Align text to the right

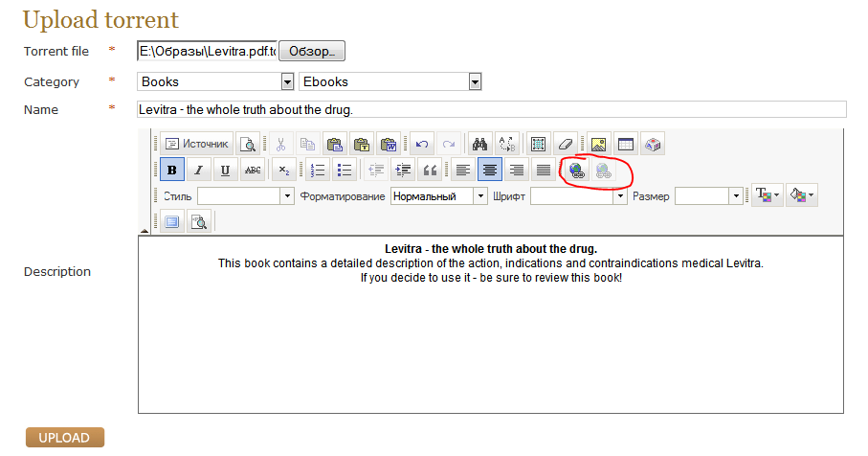tap(517, 170)
